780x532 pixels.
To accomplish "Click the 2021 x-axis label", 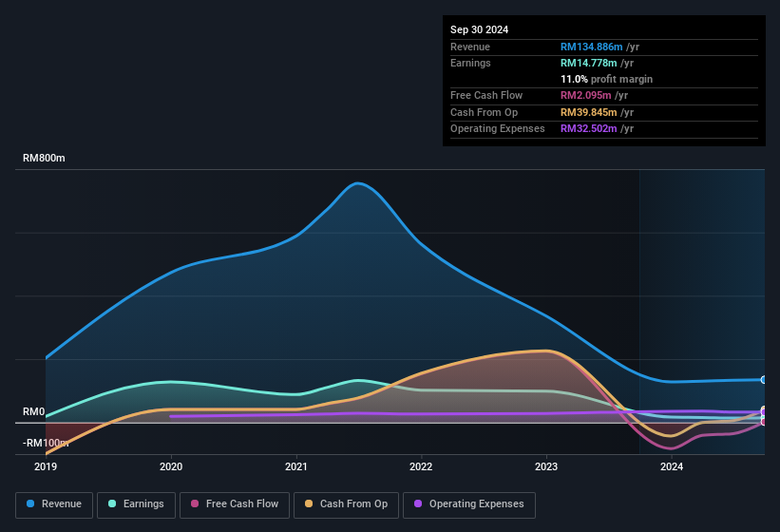I will tap(296, 466).
